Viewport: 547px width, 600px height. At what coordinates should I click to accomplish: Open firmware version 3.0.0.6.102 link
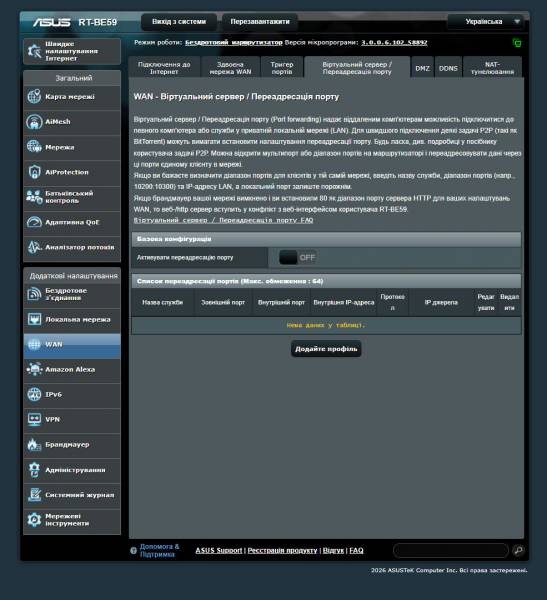[x=394, y=42]
